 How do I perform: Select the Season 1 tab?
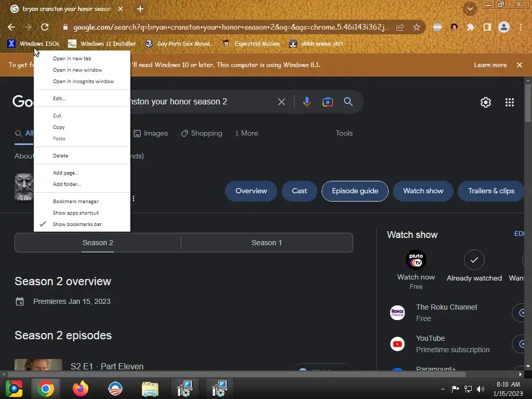coord(267,243)
